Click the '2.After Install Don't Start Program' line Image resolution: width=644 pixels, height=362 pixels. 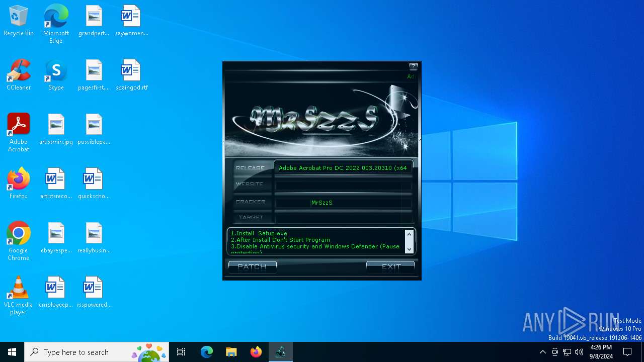[280, 240]
